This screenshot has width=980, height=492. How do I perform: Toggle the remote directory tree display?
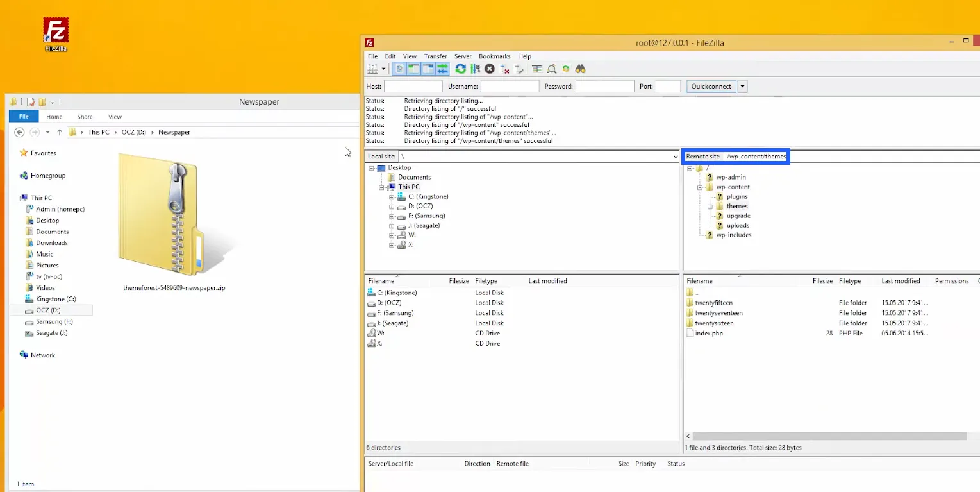pos(428,69)
